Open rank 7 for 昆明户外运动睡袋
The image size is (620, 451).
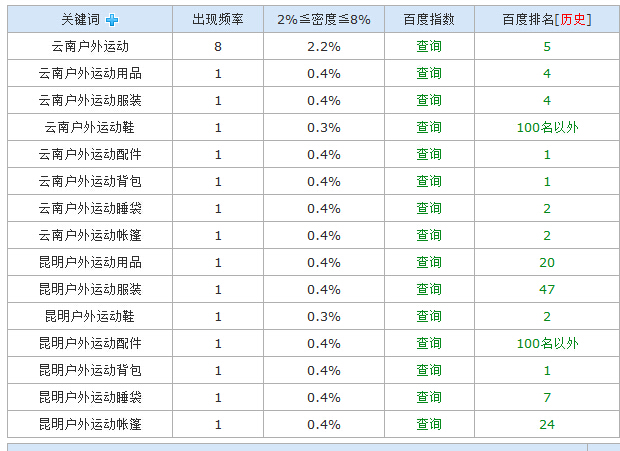pos(547,397)
